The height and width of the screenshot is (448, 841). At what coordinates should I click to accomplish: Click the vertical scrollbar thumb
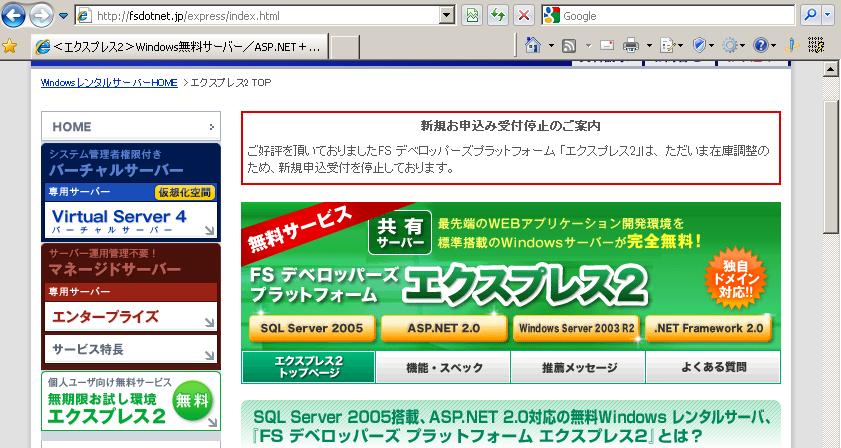pyautogui.click(x=831, y=166)
